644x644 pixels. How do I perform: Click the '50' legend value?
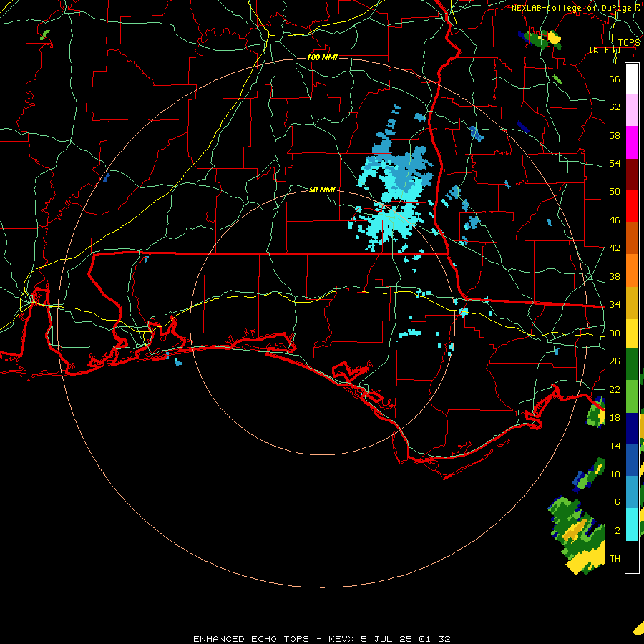[615, 192]
